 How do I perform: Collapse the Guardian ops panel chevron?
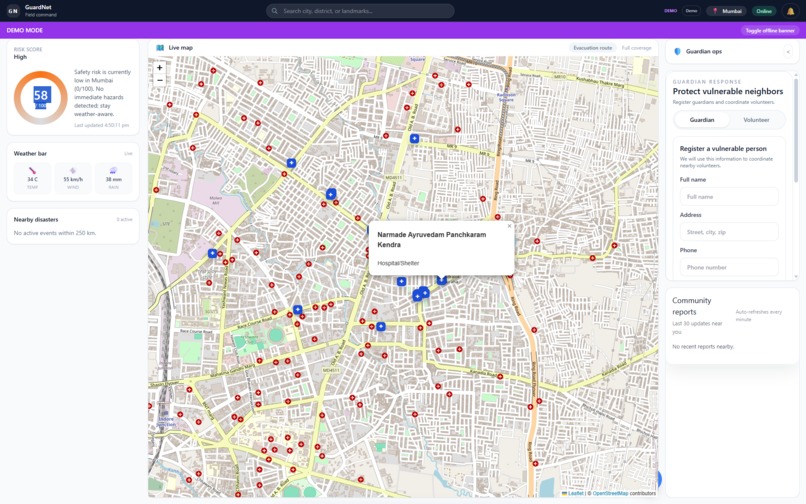pos(788,51)
